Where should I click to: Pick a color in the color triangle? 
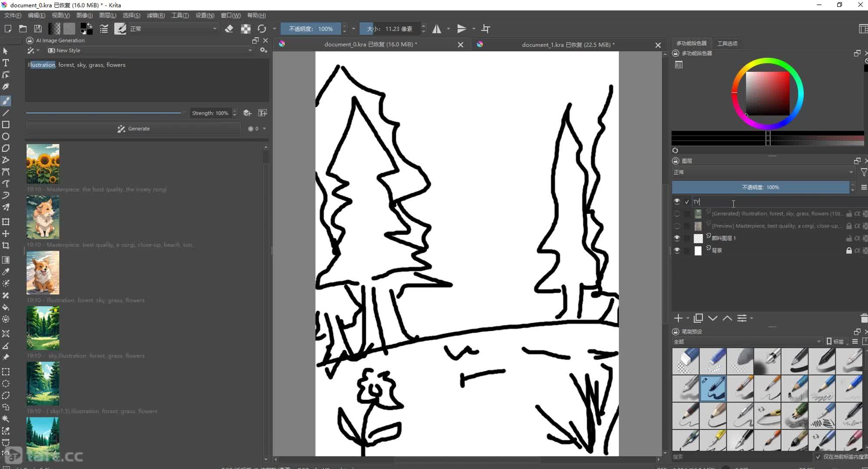[767, 93]
